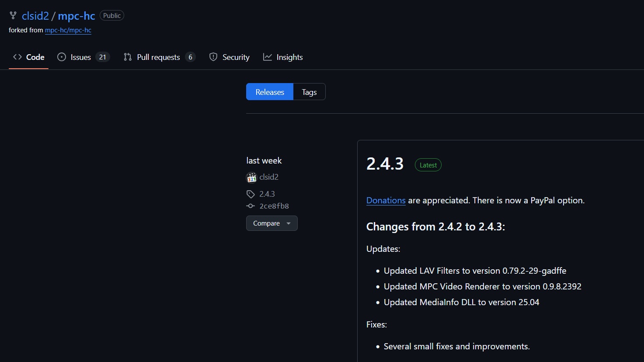Open the clsid2 release author link
The width and height of the screenshot is (644, 362).
pos(269,177)
